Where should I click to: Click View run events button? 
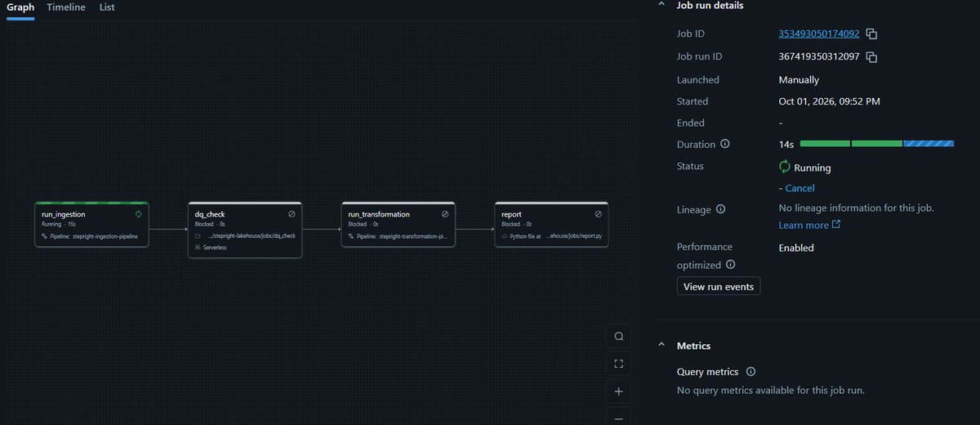click(719, 286)
